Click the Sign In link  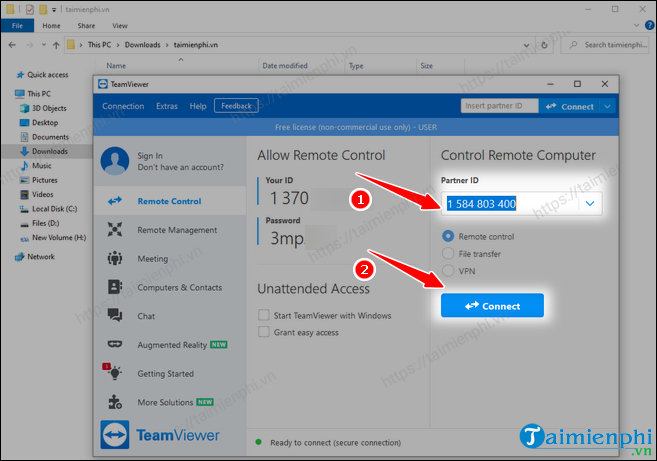pyautogui.click(x=150, y=155)
